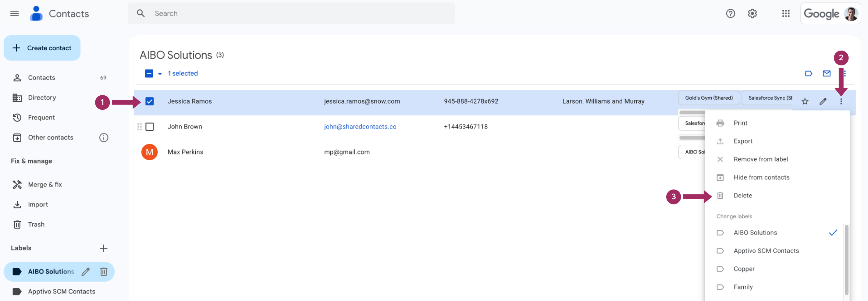Edit Jessica Ramos with pencil icon
This screenshot has height=301, width=868.
pyautogui.click(x=823, y=101)
